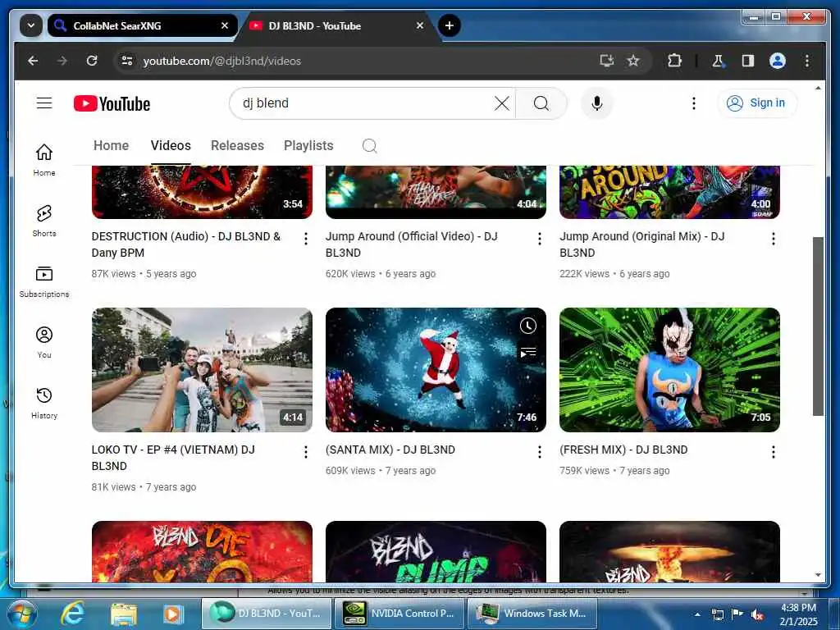This screenshot has width=840, height=630.
Task: Open the channel Releases tab
Action: point(237,145)
